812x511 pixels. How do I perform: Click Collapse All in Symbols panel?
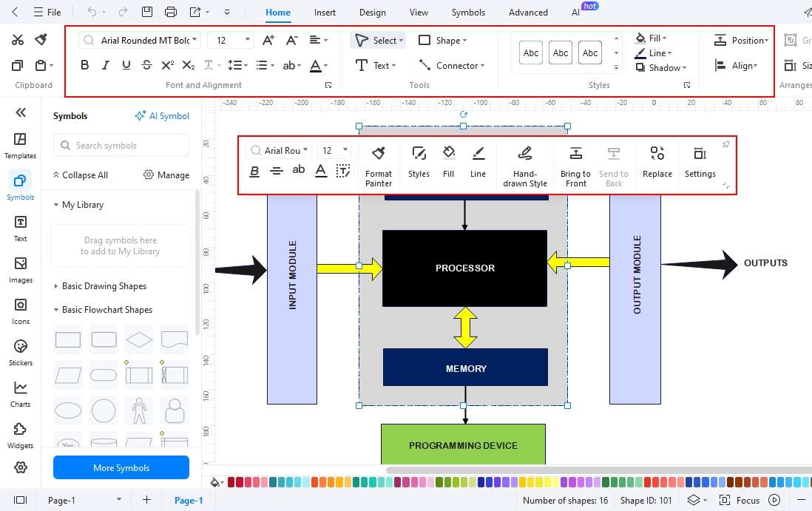click(x=81, y=175)
